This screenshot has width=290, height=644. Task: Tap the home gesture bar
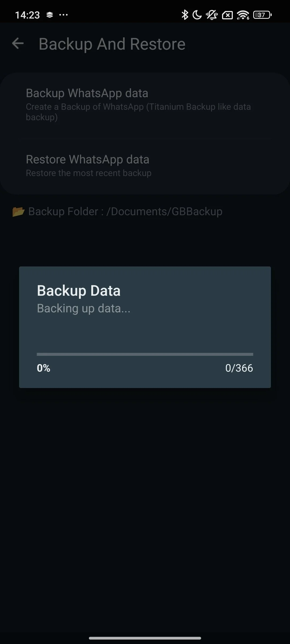click(145, 638)
